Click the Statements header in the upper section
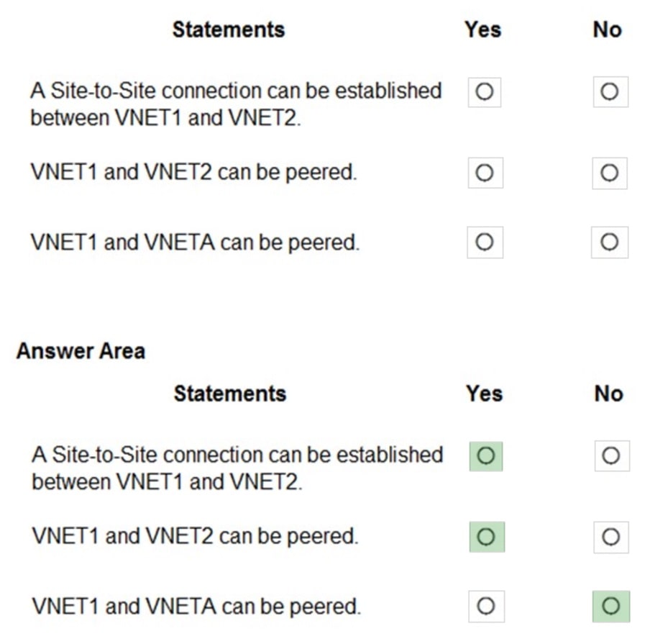 (229, 30)
